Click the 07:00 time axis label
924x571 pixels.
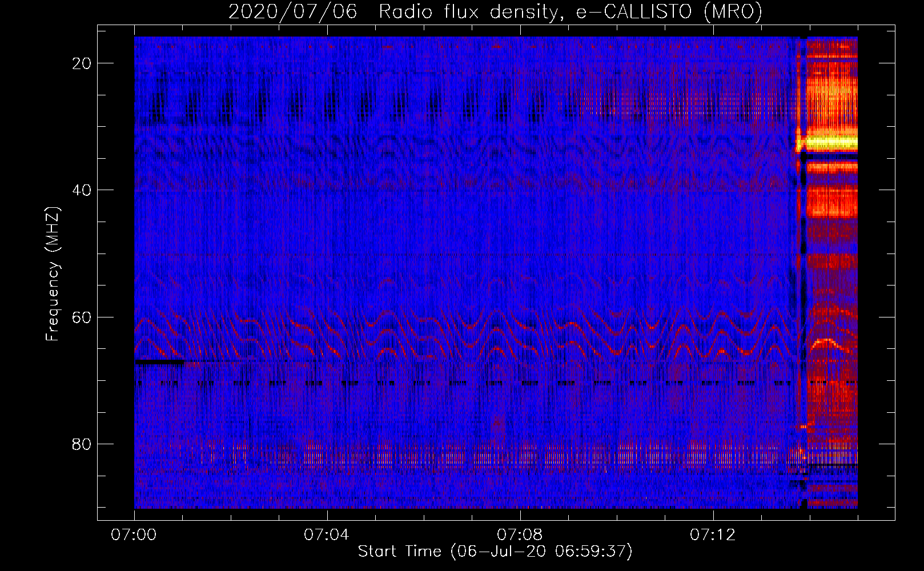[134, 535]
